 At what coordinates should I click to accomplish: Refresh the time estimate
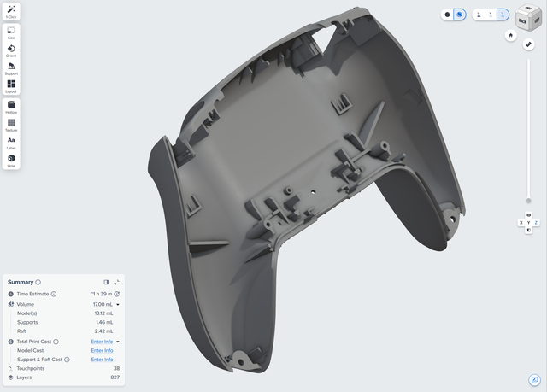(117, 294)
